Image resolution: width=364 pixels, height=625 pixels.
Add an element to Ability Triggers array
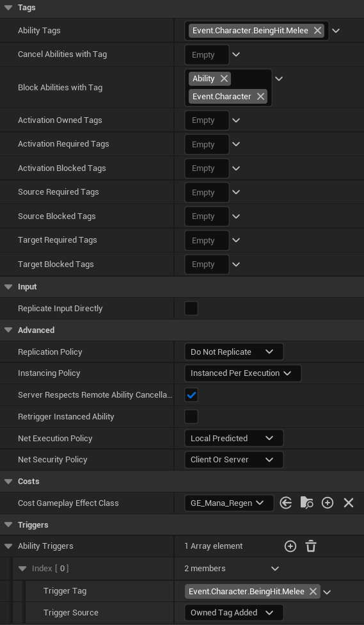(x=290, y=546)
